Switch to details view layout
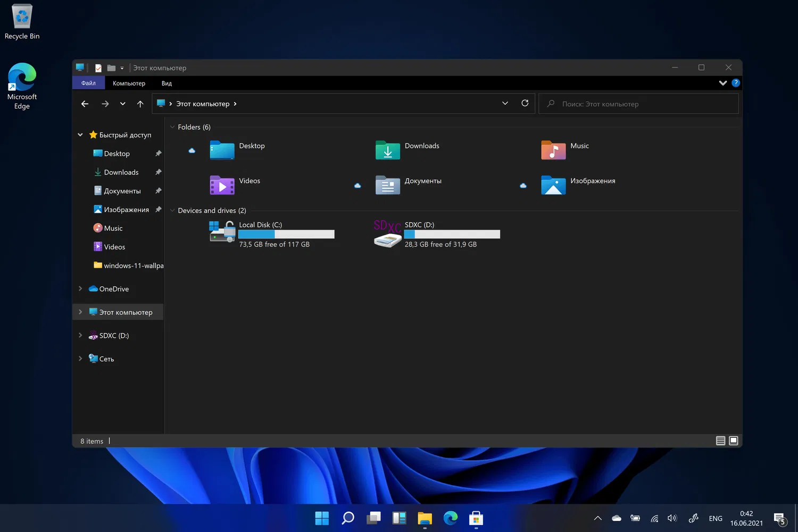798x532 pixels. (x=720, y=440)
